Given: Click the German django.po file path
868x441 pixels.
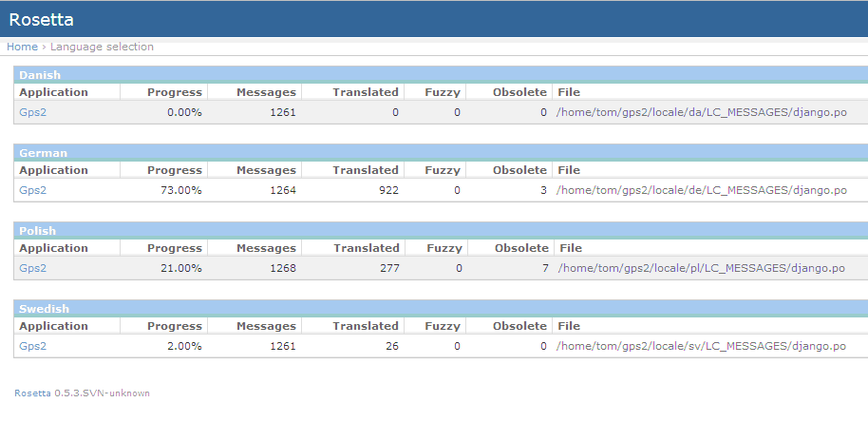Looking at the screenshot, I should 701,190.
